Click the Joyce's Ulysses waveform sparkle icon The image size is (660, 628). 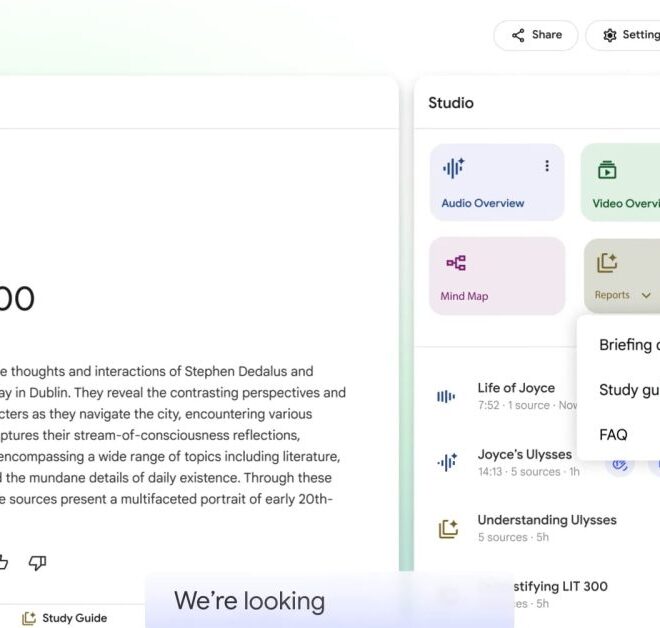447,462
